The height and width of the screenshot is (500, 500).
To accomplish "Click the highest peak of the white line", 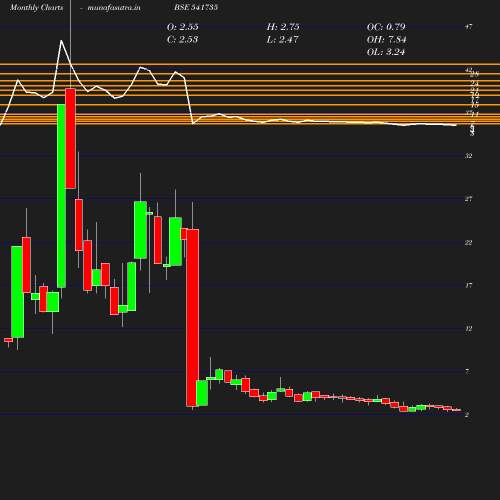I will 61,41.
